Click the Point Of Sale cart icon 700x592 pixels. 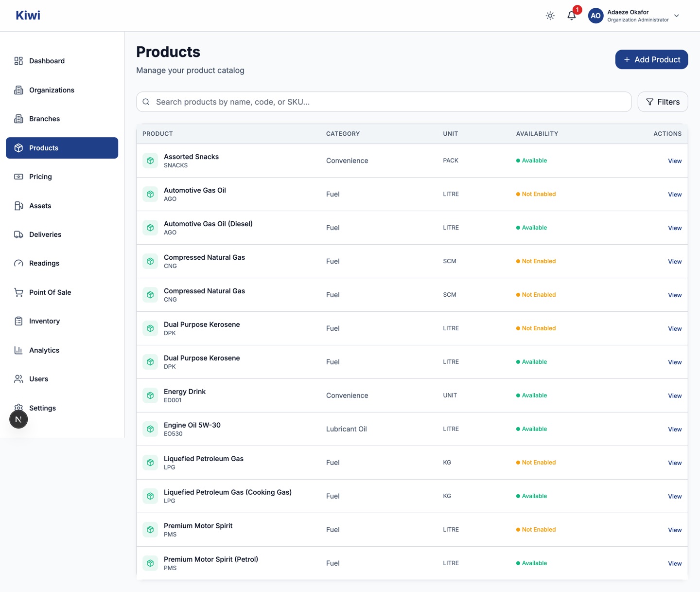point(18,292)
